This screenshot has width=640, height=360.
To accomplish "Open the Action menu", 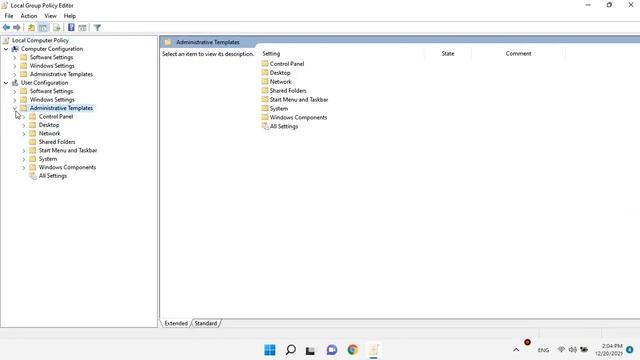I will (29, 16).
